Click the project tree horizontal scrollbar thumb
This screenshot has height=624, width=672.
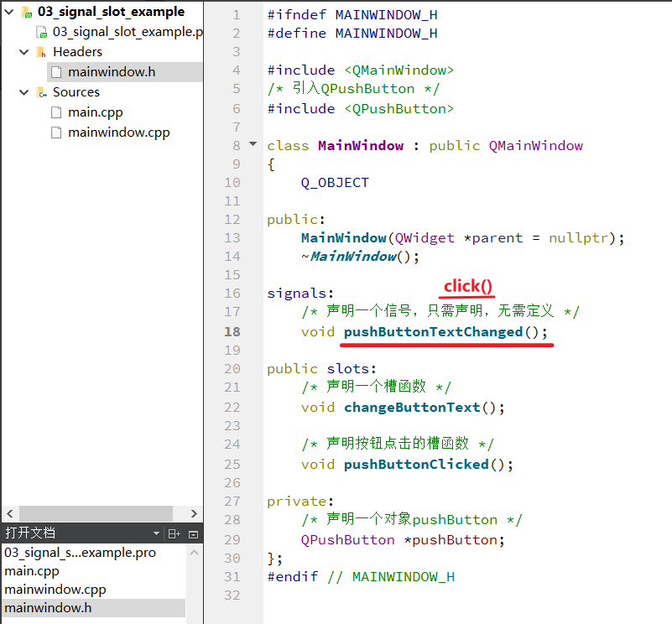point(96,513)
